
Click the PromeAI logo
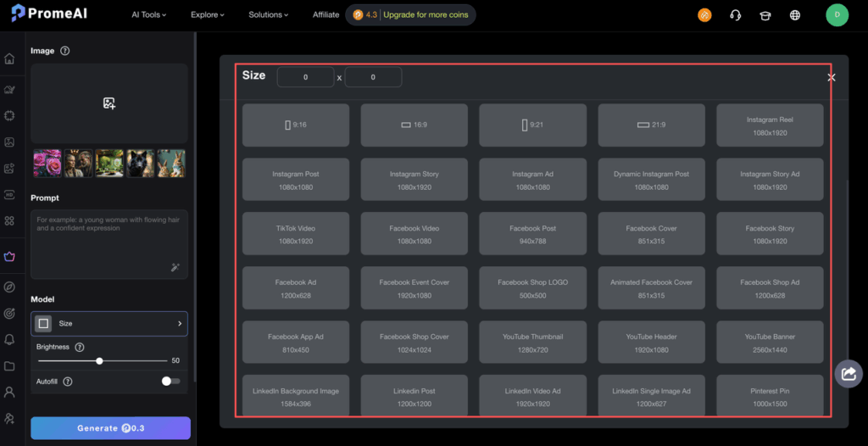pos(48,14)
